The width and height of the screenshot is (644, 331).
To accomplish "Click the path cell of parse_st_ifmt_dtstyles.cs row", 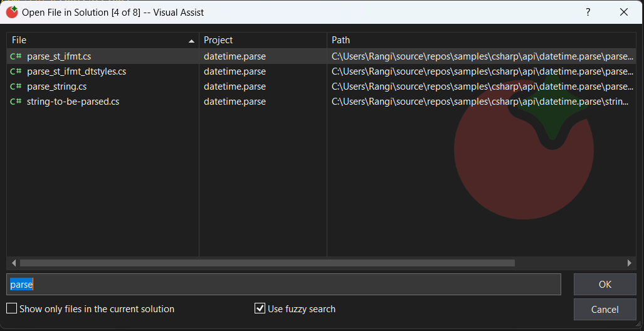I will click(x=482, y=71).
